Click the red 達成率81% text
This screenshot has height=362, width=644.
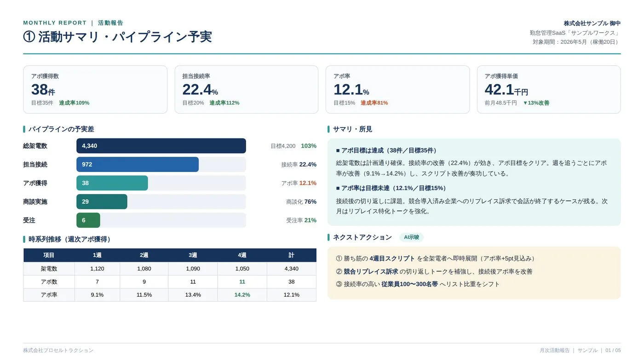click(374, 103)
